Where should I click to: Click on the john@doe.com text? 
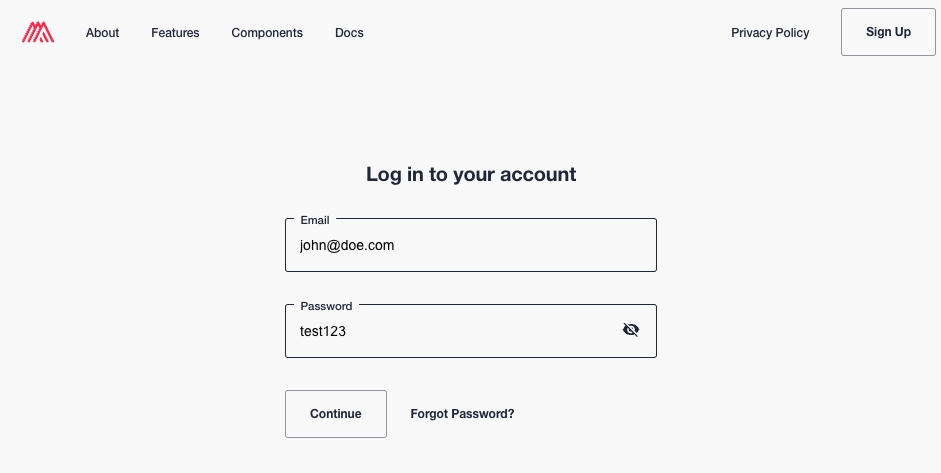point(347,245)
